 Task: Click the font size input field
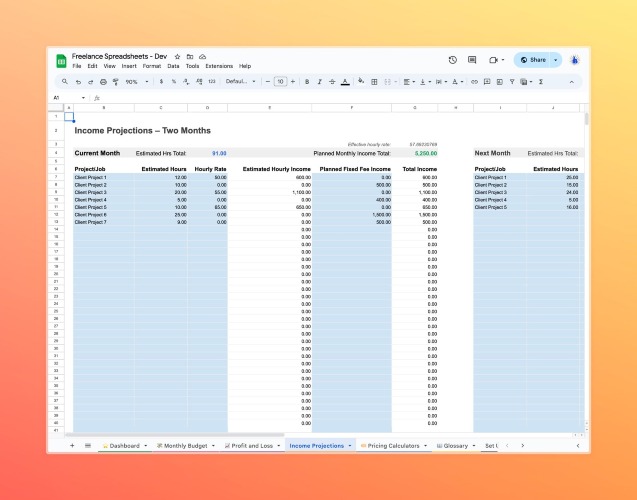(280, 82)
